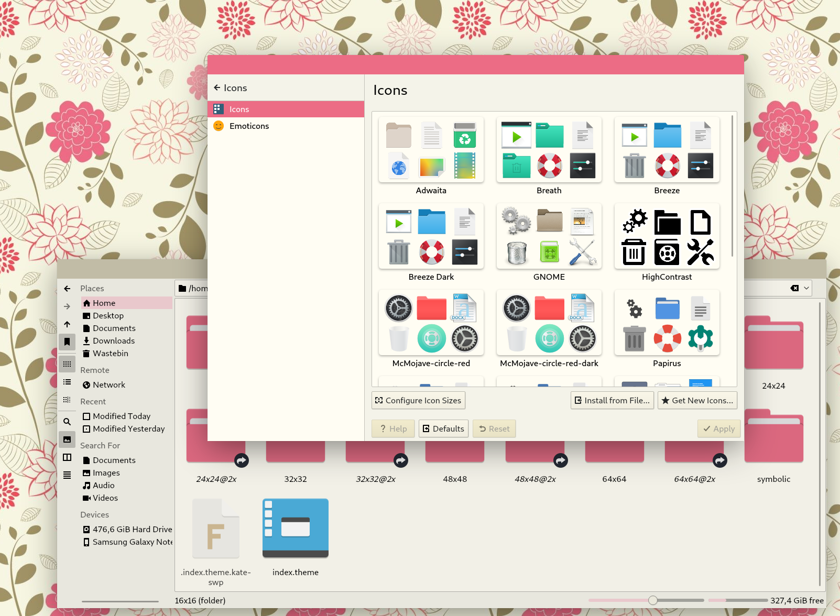This screenshot has width=840, height=616.
Task: Open the index.theme file in Dolphin
Action: click(296, 537)
